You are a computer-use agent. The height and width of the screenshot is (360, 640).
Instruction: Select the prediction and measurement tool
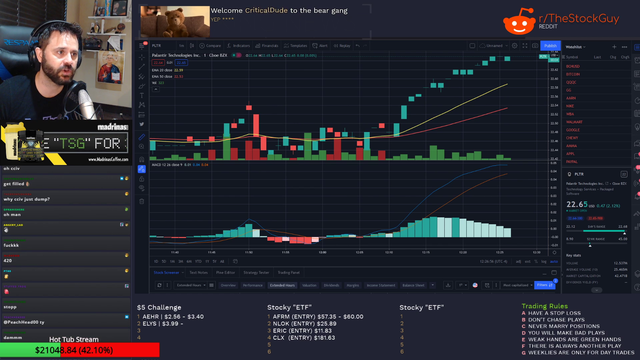(142, 115)
